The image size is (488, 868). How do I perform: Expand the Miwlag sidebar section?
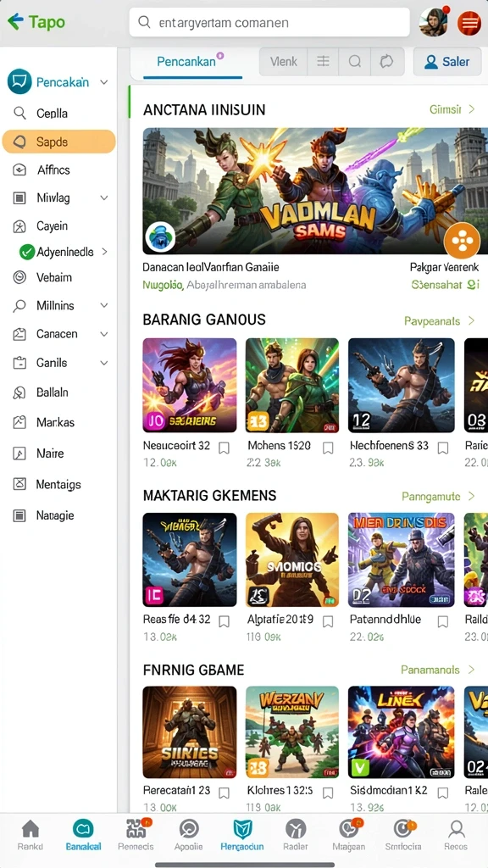tap(103, 198)
